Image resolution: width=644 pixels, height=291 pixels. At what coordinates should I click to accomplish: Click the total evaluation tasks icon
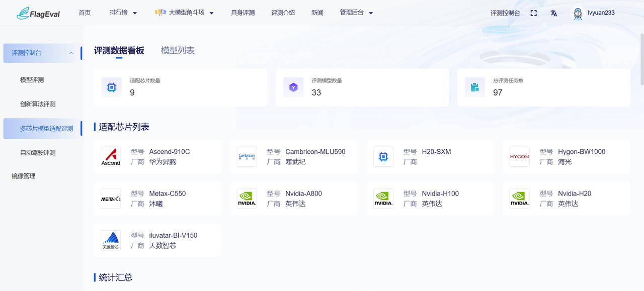474,87
